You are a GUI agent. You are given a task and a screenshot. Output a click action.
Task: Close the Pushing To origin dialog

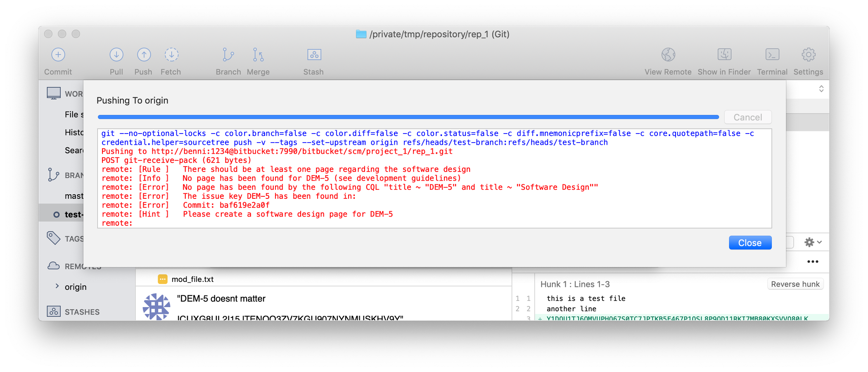[750, 243]
